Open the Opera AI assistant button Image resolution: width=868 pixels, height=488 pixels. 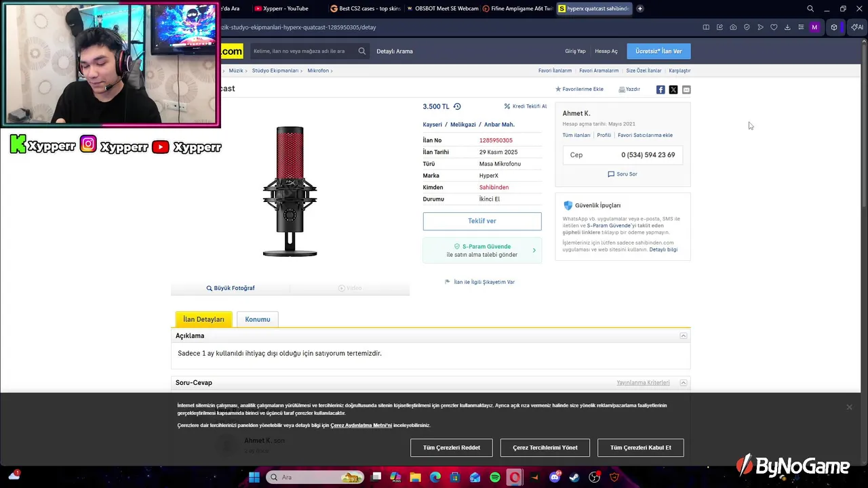857,27
